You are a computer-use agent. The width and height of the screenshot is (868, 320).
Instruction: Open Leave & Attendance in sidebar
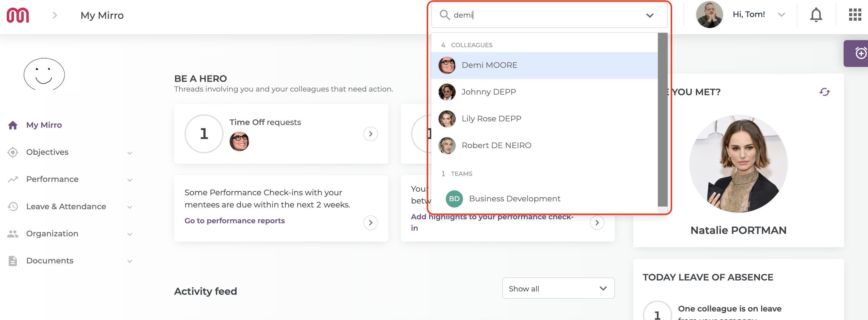pos(66,206)
